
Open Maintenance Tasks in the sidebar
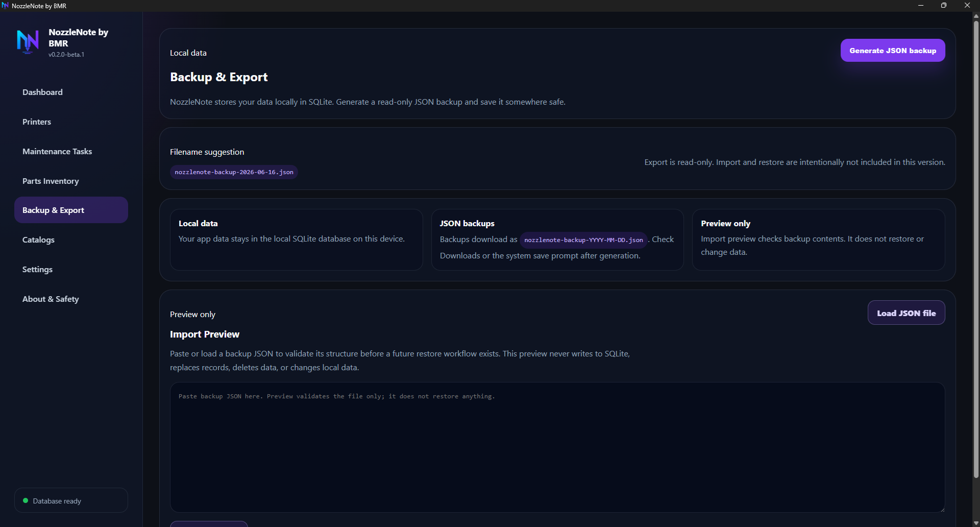71,151
